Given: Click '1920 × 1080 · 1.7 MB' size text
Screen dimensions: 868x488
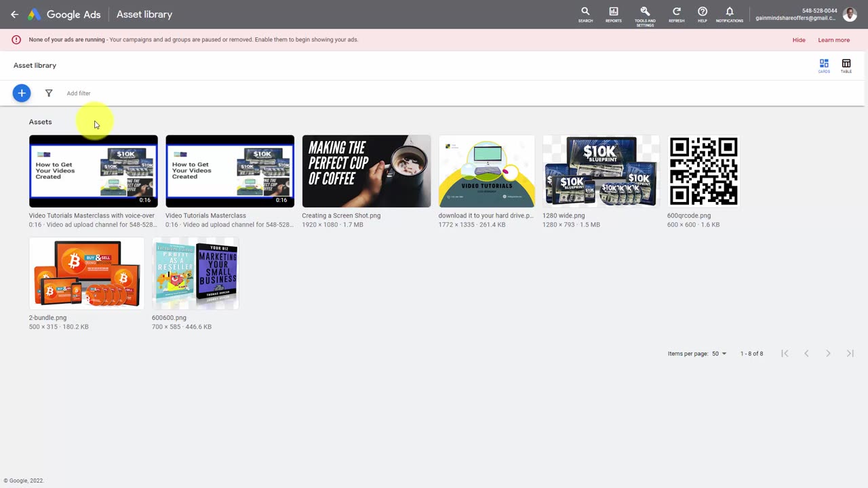Looking at the screenshot, I should (x=332, y=224).
